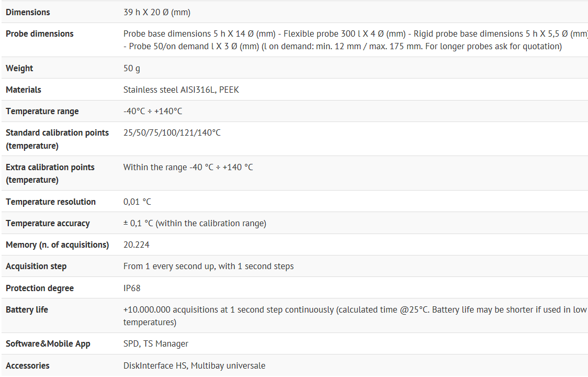The image size is (588, 377).
Task: Click the Acquisition step label
Action: 36,266
